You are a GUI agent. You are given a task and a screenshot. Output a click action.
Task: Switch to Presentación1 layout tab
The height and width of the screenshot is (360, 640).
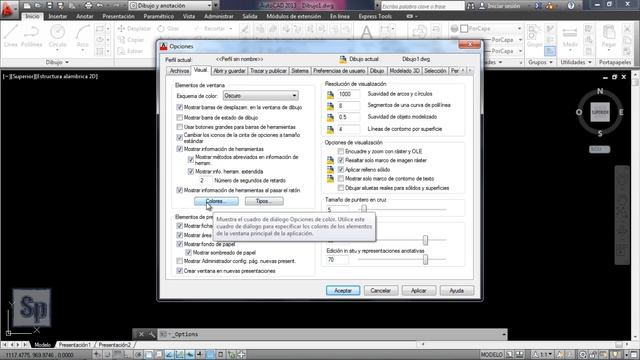[74, 345]
